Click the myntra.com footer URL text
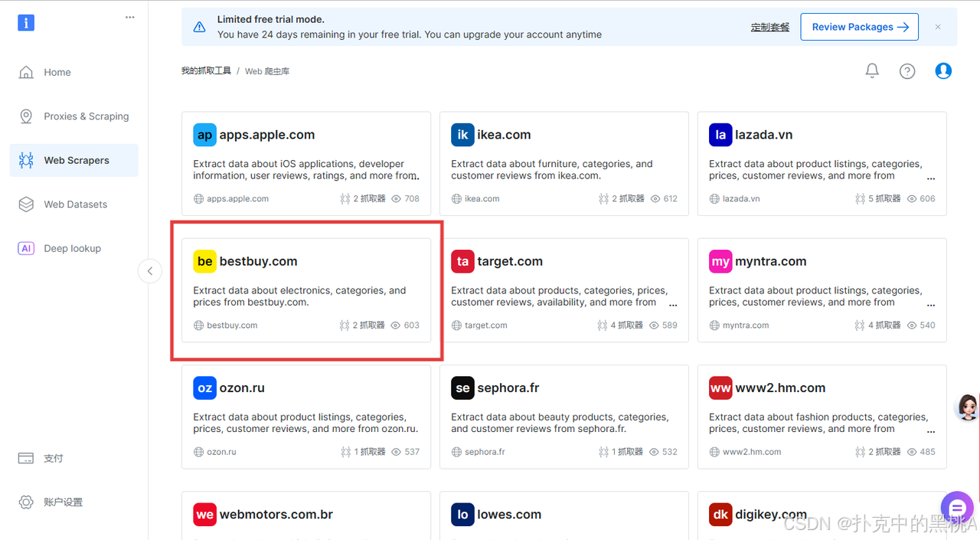This screenshot has width=980, height=540. pyautogui.click(x=746, y=326)
